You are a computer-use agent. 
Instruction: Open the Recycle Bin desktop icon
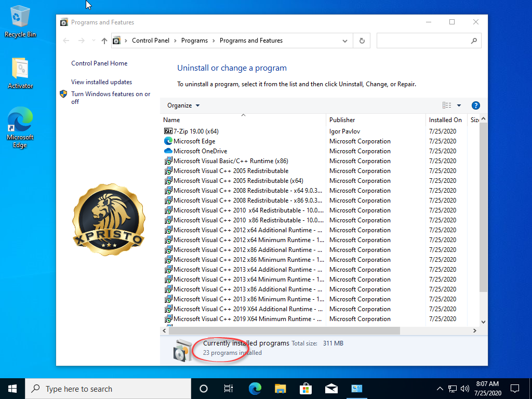click(x=20, y=21)
